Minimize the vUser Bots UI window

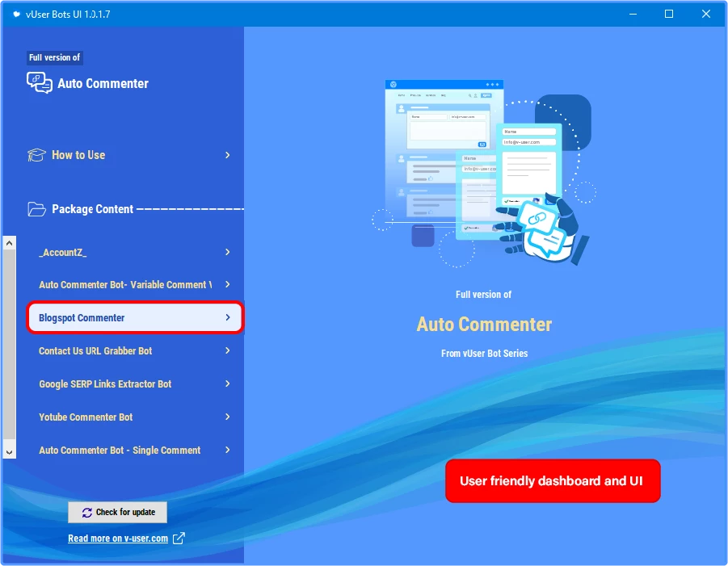tap(633, 14)
